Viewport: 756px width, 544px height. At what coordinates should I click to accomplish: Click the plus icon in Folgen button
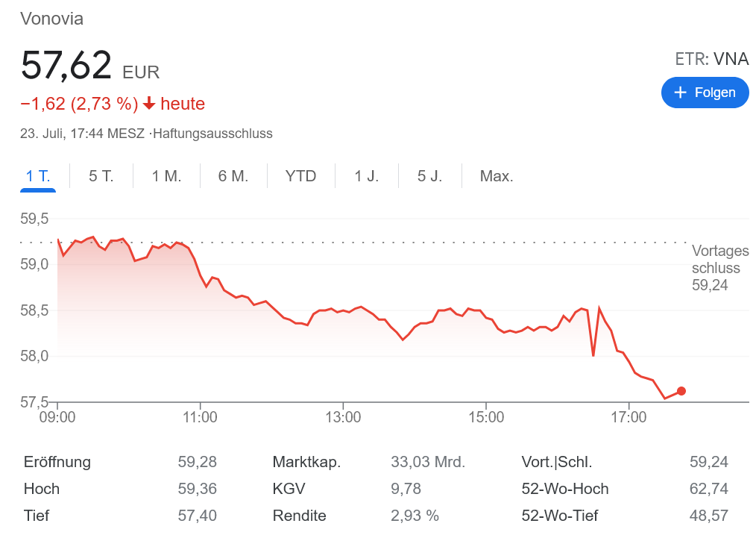[x=680, y=93]
